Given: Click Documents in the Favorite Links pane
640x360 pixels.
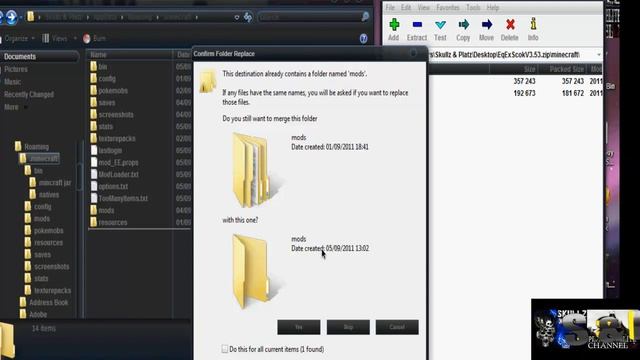Looking at the screenshot, I should point(20,56).
